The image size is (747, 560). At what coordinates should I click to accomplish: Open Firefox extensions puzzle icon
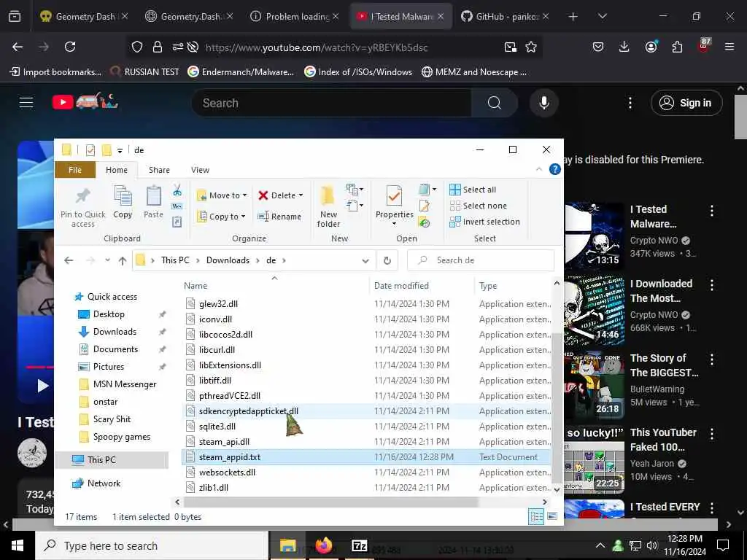(677, 47)
